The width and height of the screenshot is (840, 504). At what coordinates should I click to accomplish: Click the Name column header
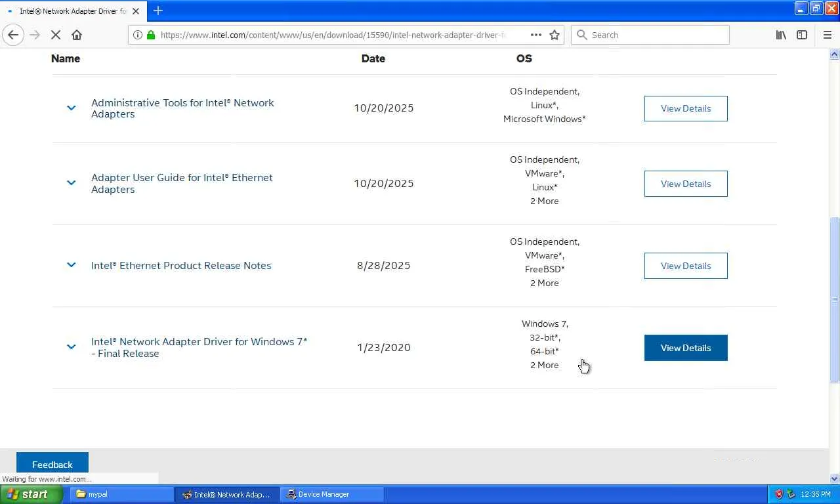click(x=66, y=58)
